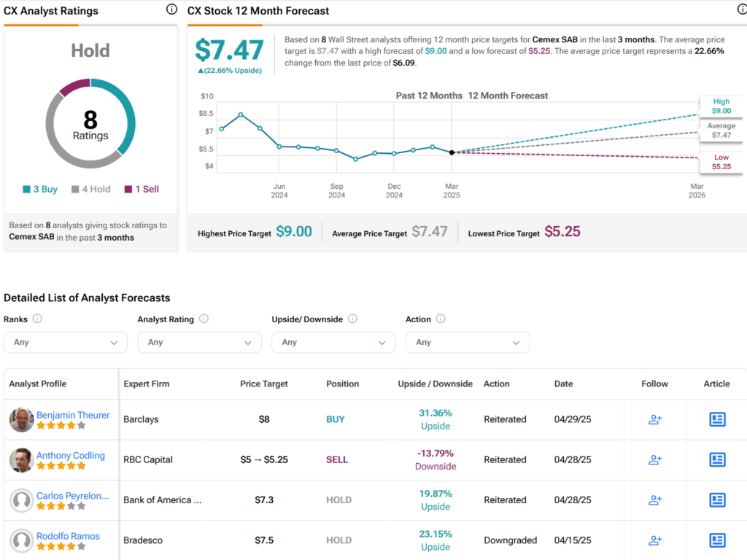
Task: Click the Date column header
Action: click(x=563, y=384)
